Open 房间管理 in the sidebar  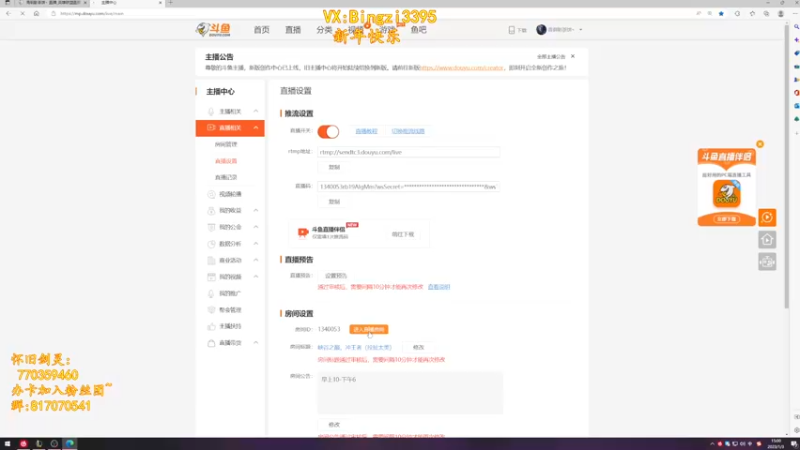(226, 144)
